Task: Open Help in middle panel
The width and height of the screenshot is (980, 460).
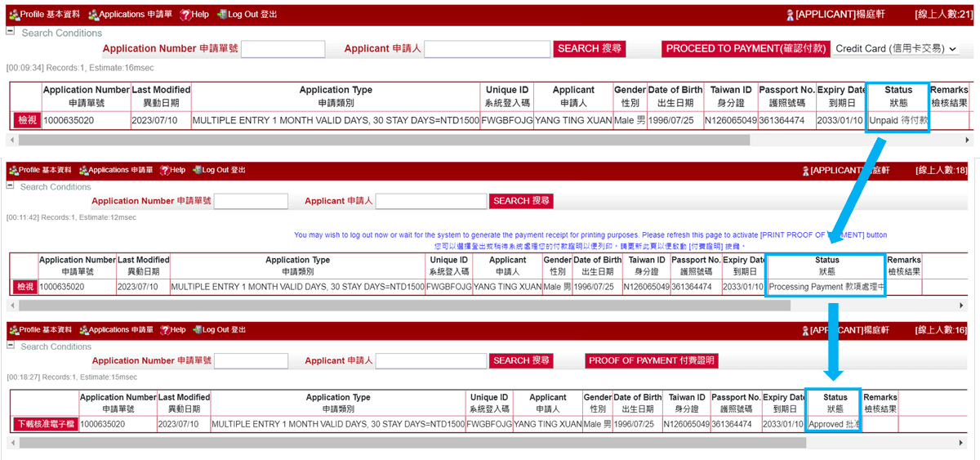Action: pos(172,170)
